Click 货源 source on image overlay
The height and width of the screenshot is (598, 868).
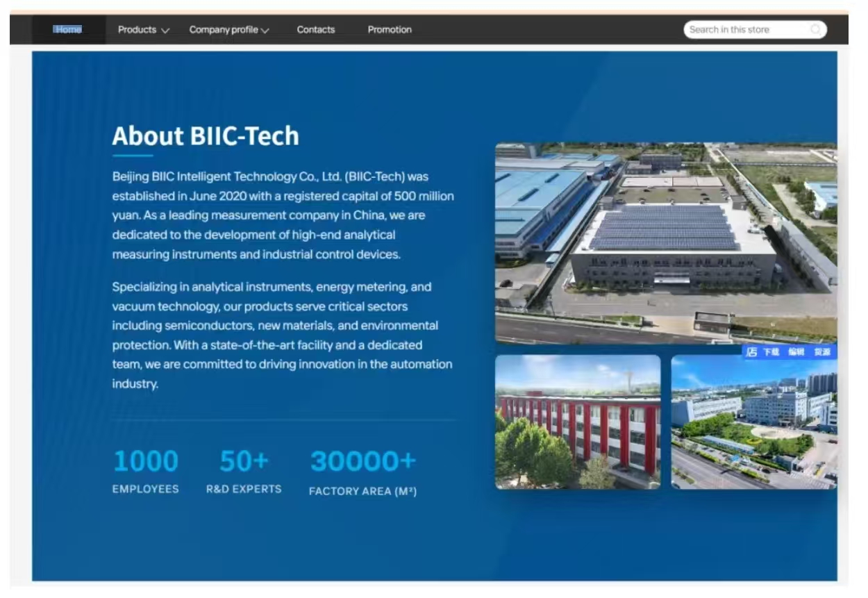(x=822, y=352)
